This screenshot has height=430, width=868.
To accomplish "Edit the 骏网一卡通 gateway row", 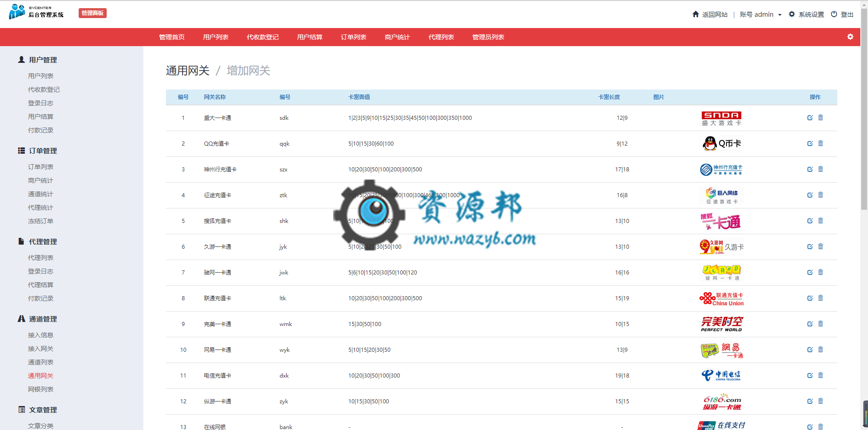I will pyautogui.click(x=810, y=272).
